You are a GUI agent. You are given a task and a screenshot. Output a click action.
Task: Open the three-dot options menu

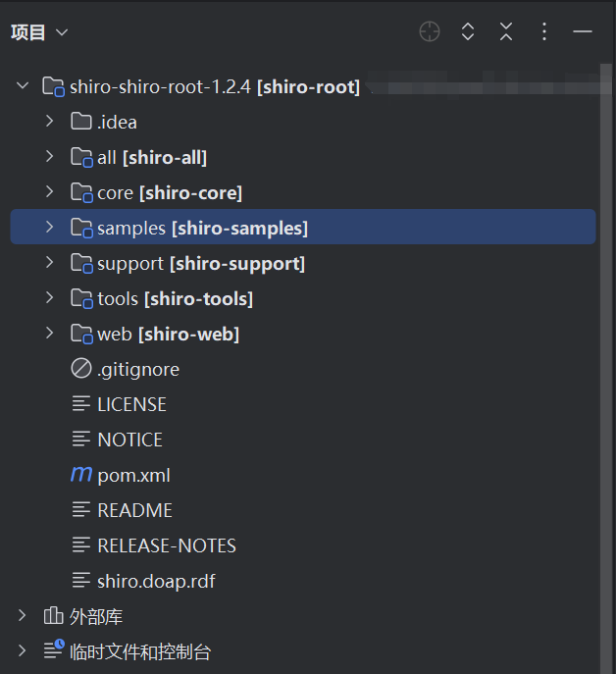pyautogui.click(x=544, y=32)
